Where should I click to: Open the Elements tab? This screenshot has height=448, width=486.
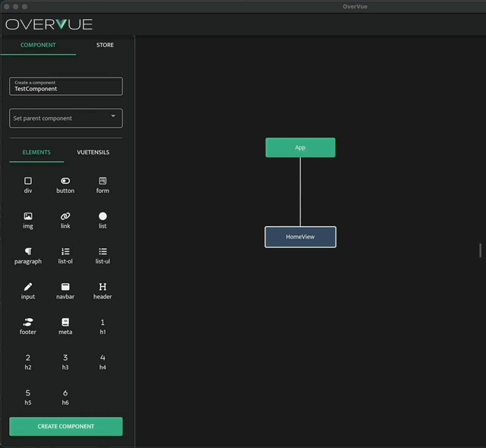click(36, 153)
